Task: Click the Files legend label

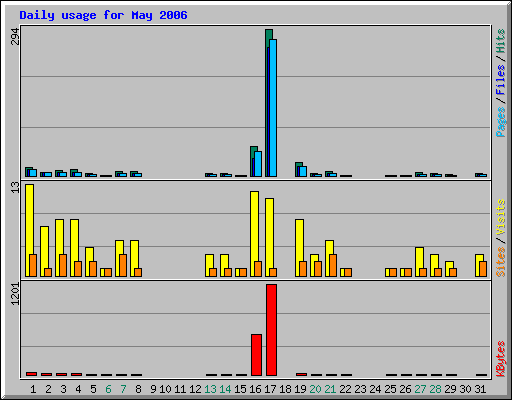Action: point(500,80)
